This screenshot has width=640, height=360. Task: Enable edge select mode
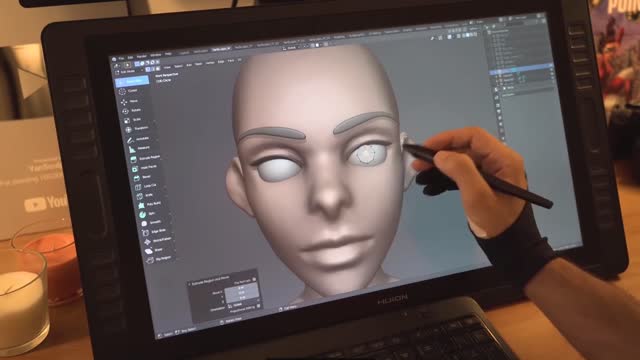point(153,69)
